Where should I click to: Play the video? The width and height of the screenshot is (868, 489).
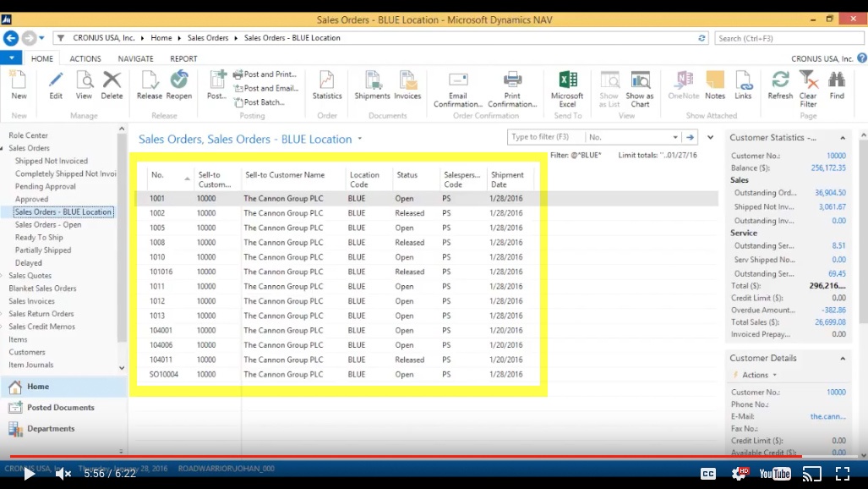(29, 474)
